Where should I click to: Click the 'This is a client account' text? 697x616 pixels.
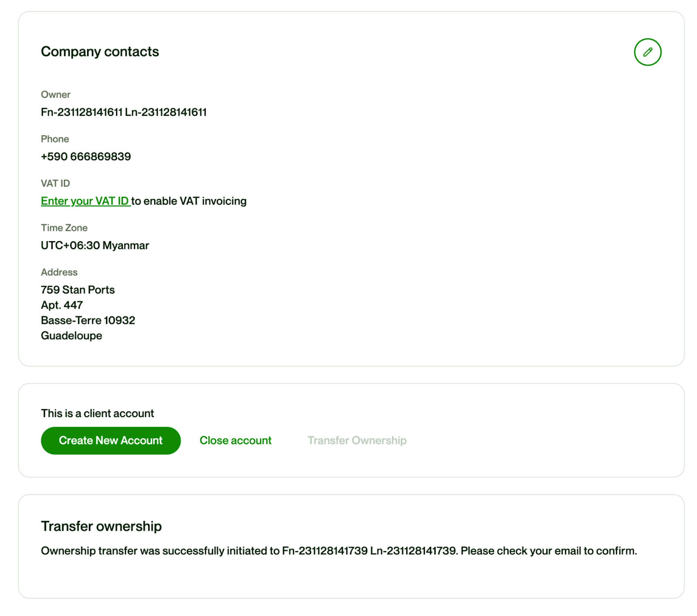97,414
